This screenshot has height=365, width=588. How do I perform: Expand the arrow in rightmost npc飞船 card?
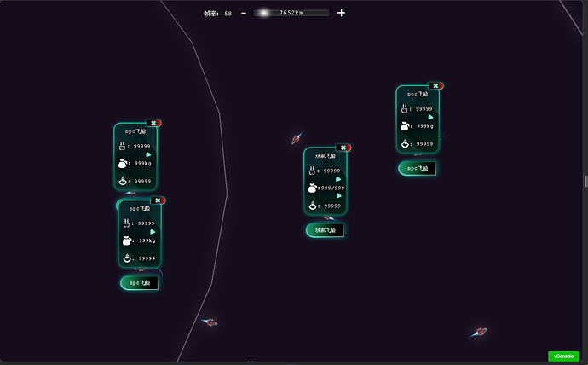(430, 117)
